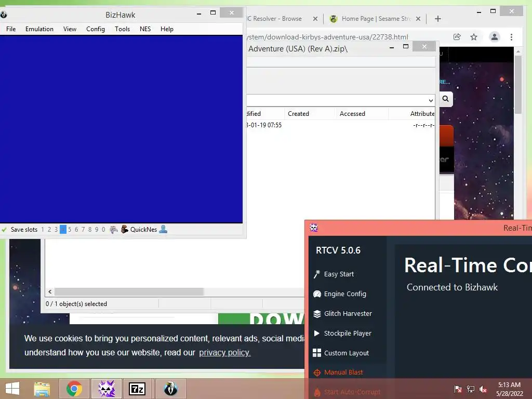
Task: Select the highlighted save slot 4
Action: pos(63,230)
